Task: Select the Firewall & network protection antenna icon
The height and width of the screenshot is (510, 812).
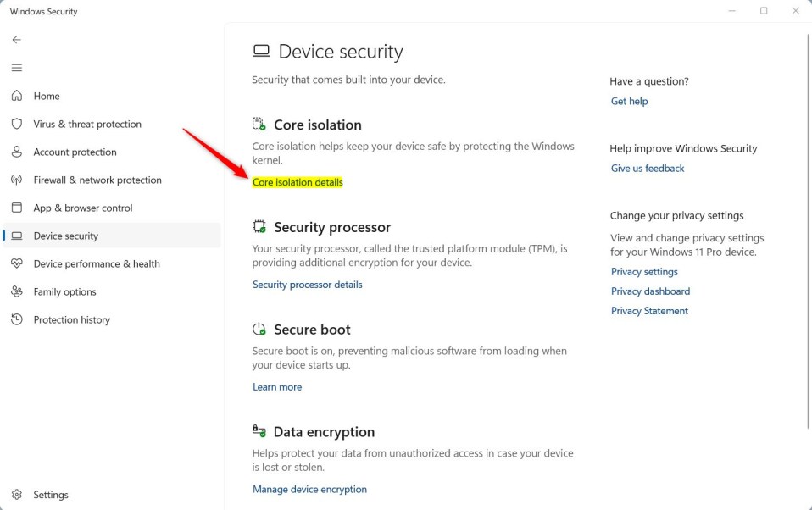Action: (17, 180)
